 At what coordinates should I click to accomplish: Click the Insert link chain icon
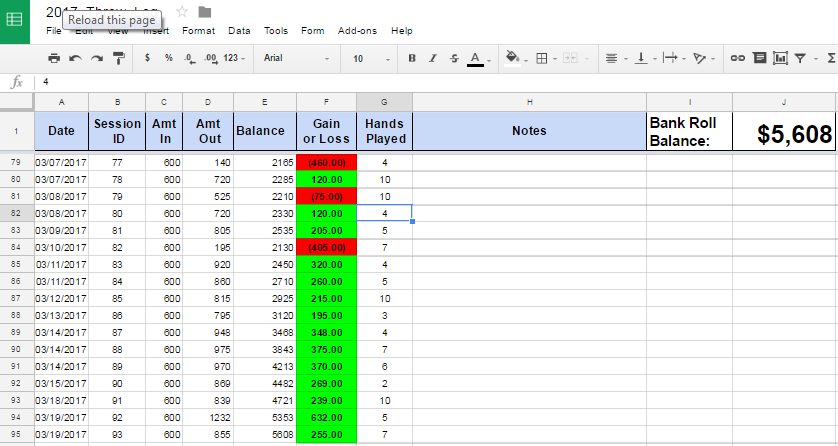pos(737,58)
